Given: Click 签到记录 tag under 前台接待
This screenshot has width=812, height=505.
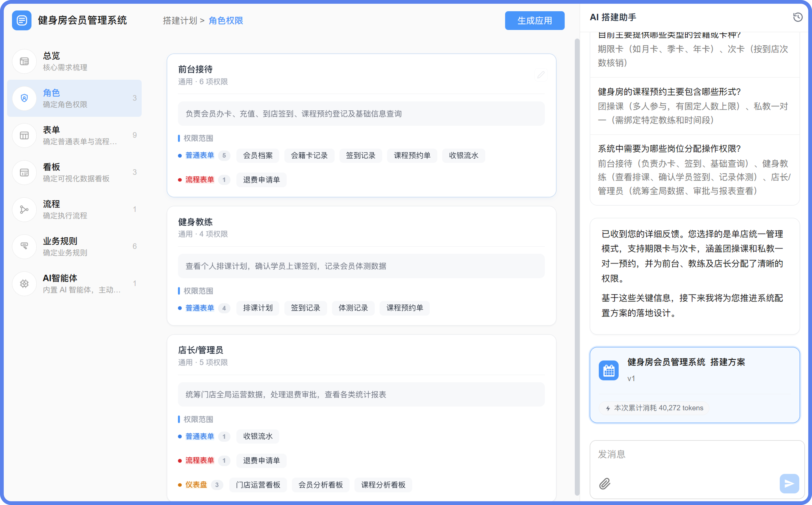Looking at the screenshot, I should click(x=361, y=156).
